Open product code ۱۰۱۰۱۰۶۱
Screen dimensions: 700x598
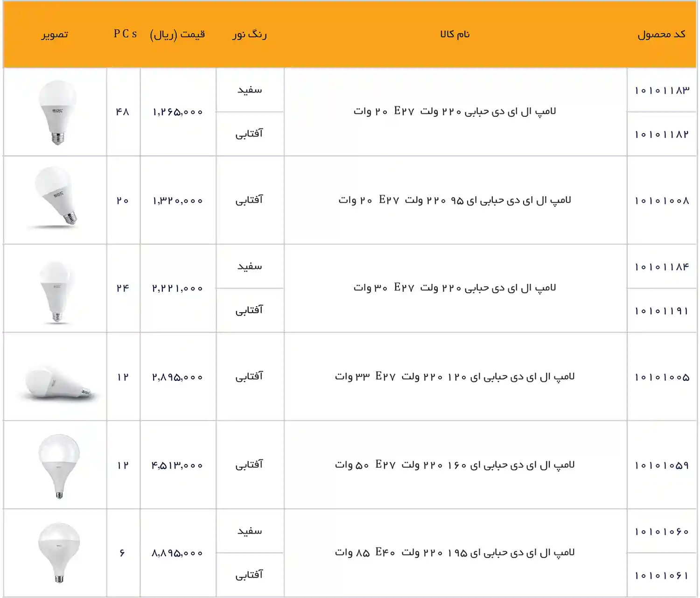pyautogui.click(x=661, y=575)
